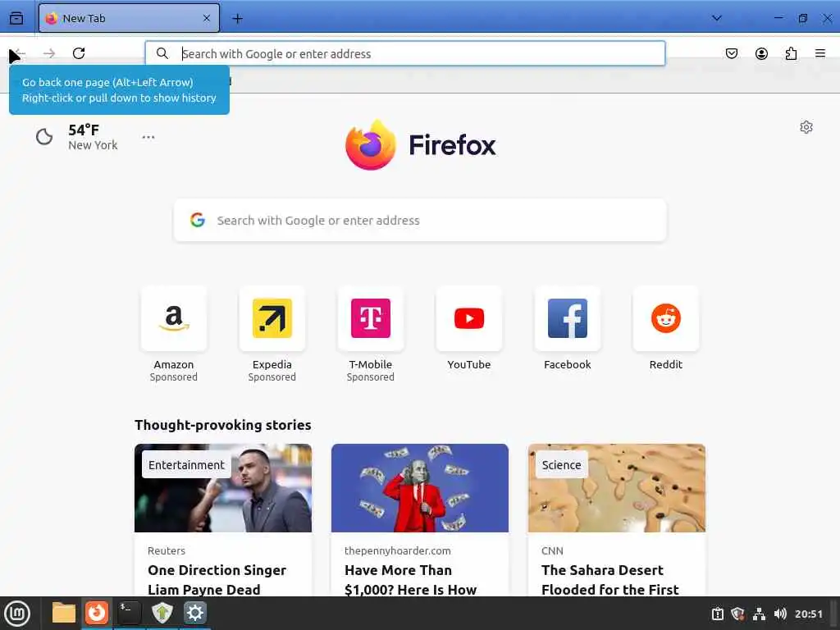This screenshot has height=630, width=840.
Task: Click the Firefox taskbar icon
Action: click(x=97, y=613)
